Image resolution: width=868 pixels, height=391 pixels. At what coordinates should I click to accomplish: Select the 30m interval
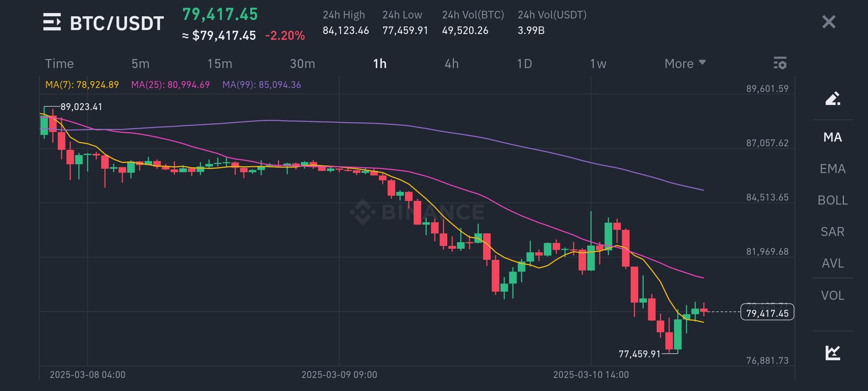(x=302, y=64)
